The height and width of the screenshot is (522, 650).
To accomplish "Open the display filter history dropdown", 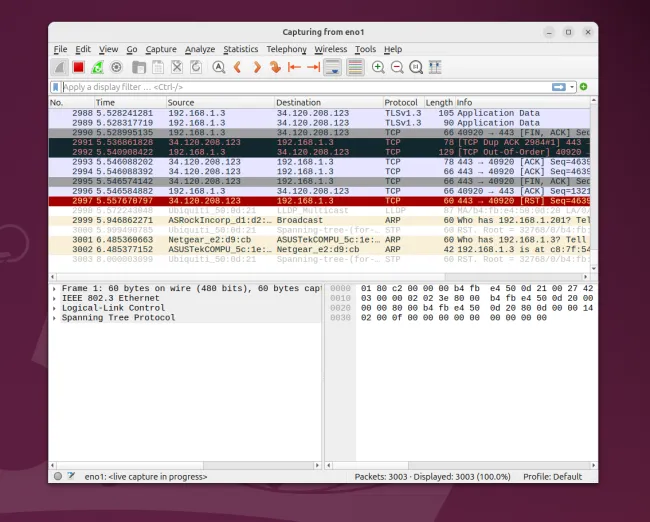I will click(x=572, y=87).
